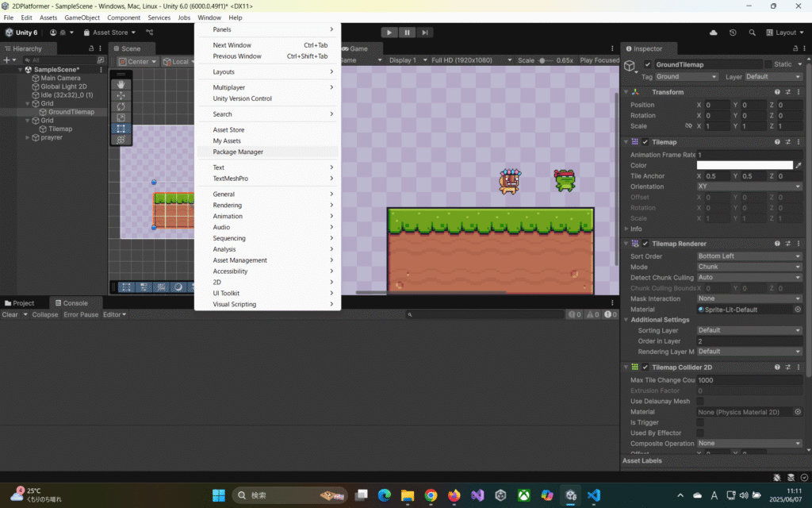Click the Unity account profile icon
This screenshot has height=508, width=812.
53,32
